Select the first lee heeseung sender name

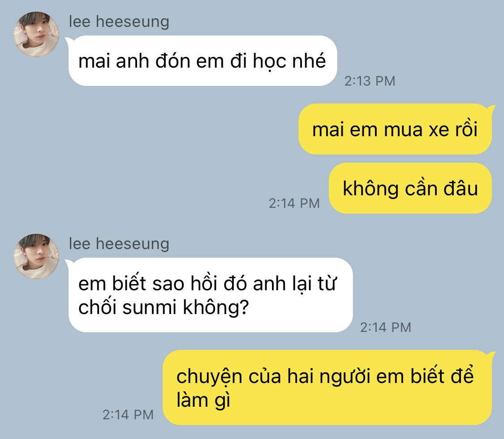coord(119,22)
